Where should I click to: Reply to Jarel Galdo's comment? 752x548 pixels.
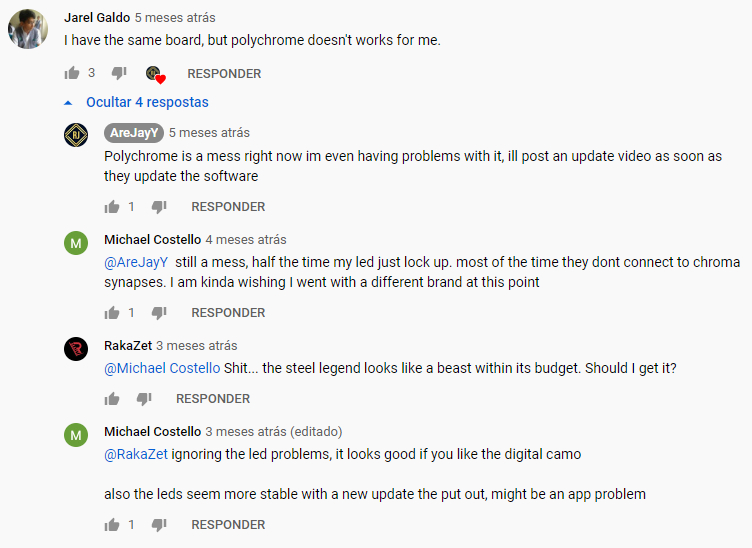224,74
